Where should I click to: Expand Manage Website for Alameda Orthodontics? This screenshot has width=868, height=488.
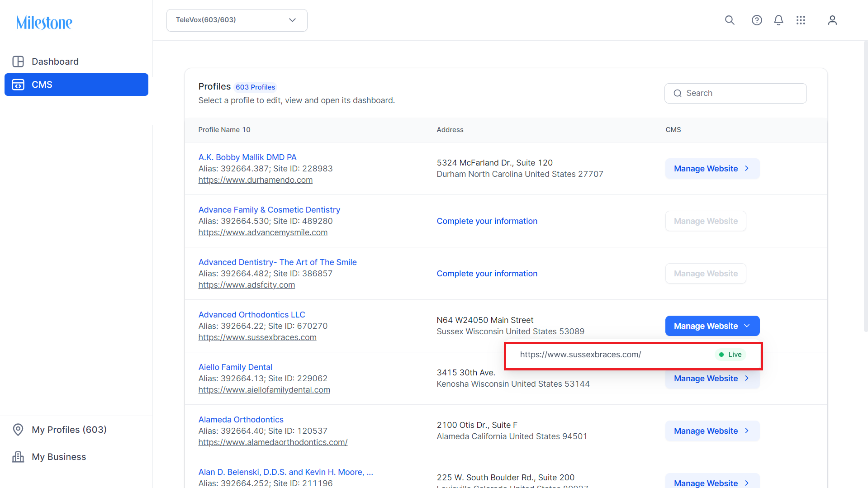pos(712,431)
